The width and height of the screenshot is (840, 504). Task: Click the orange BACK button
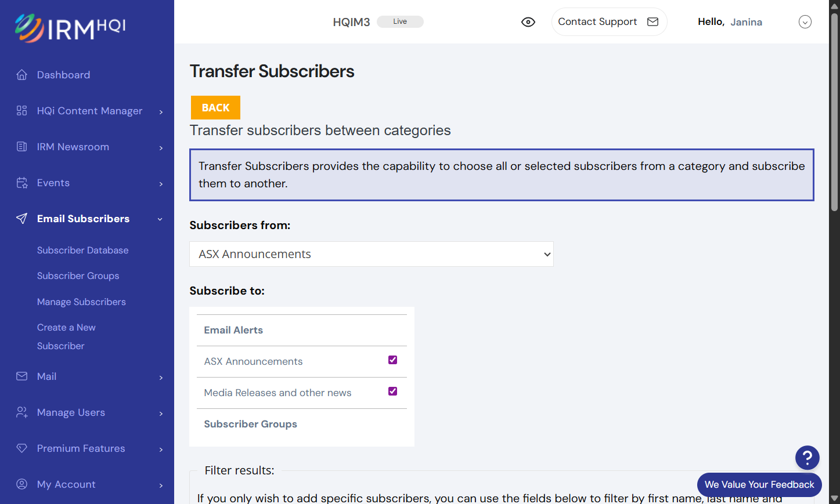tap(215, 107)
